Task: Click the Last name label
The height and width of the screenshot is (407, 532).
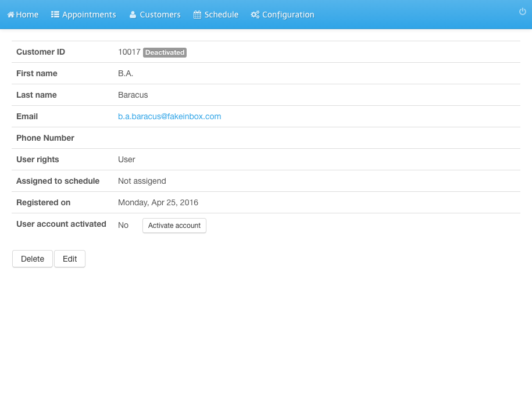Action: pyautogui.click(x=36, y=95)
